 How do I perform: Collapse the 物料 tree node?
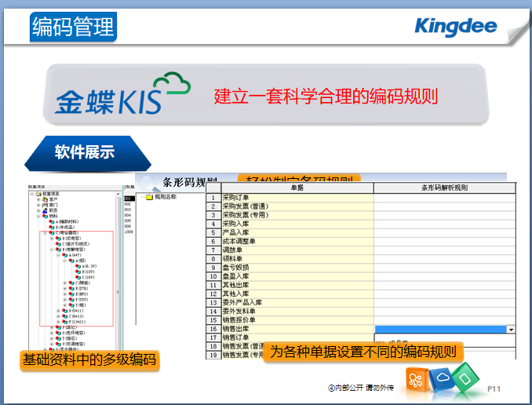38,216
